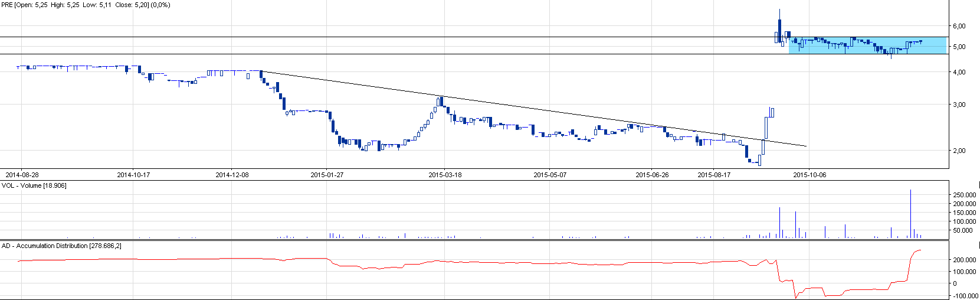This screenshot has width=980, height=300.
Task: Click the PRE open/high/low/close header label
Action: coord(86,5)
